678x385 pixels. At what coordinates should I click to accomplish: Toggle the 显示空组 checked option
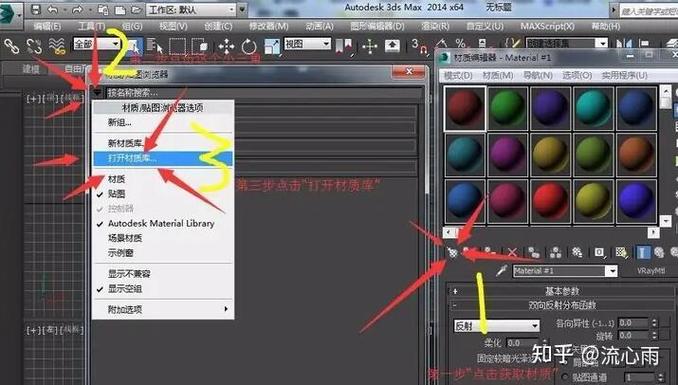point(125,289)
